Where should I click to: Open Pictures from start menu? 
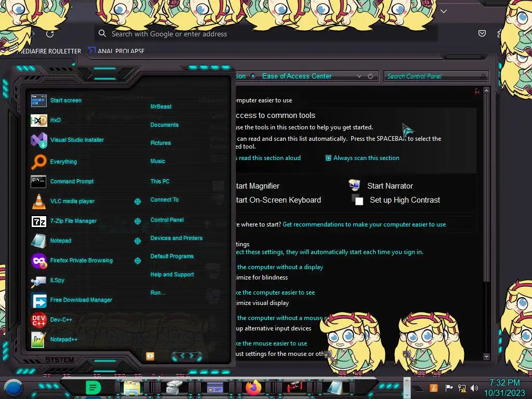161,143
